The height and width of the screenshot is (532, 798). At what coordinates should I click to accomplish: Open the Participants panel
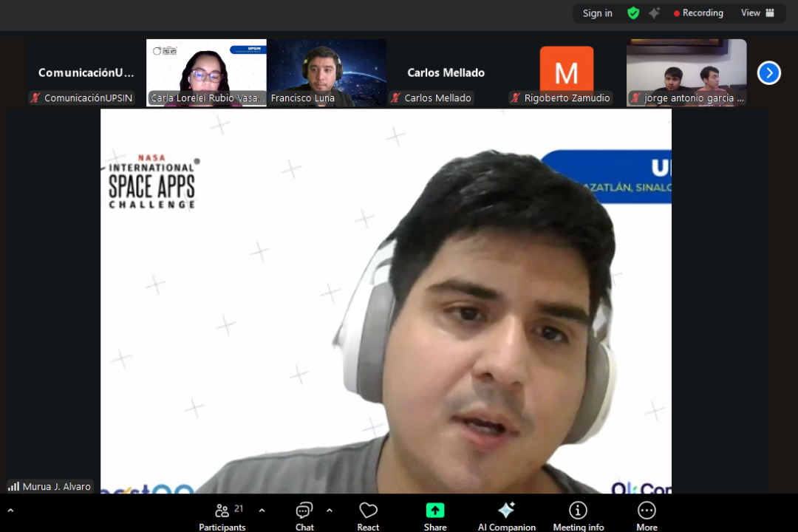pyautogui.click(x=222, y=515)
